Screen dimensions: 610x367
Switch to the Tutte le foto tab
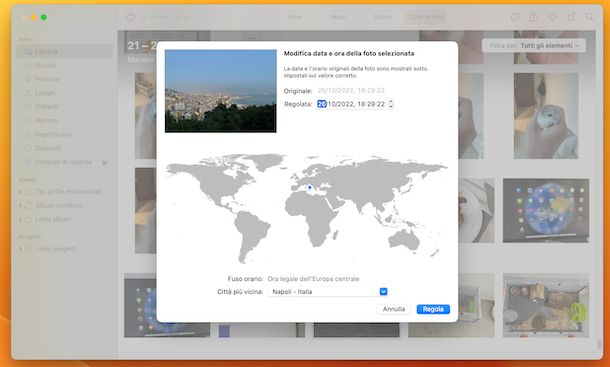tap(426, 17)
